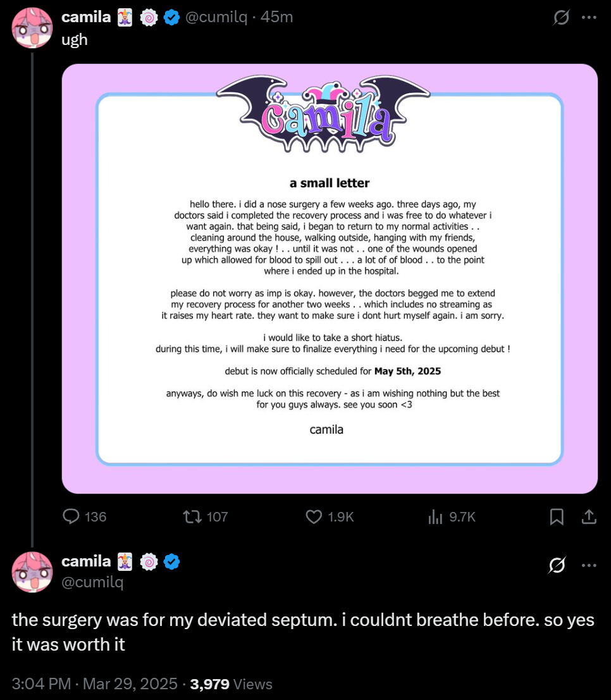Open the 3:04 PM Mar 29, 2025 timestamp
This screenshot has height=700, width=611.
point(94,684)
